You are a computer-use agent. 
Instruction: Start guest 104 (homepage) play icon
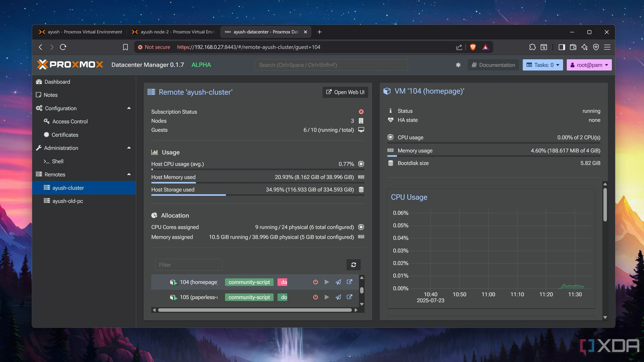(327, 282)
